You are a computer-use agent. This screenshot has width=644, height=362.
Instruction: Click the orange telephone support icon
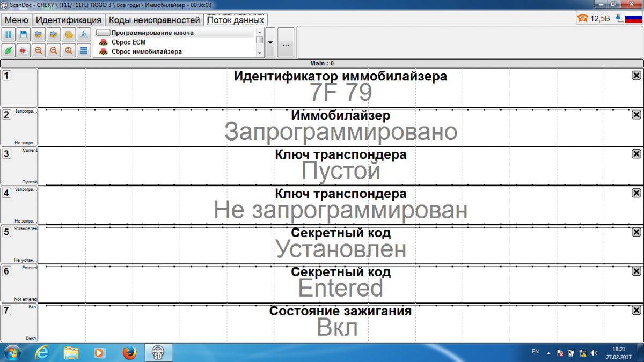tap(582, 19)
